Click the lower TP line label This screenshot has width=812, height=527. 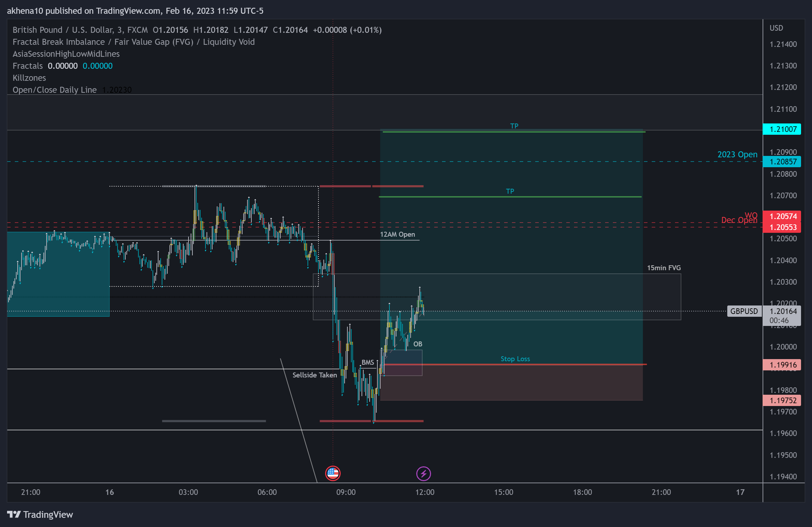tap(510, 191)
